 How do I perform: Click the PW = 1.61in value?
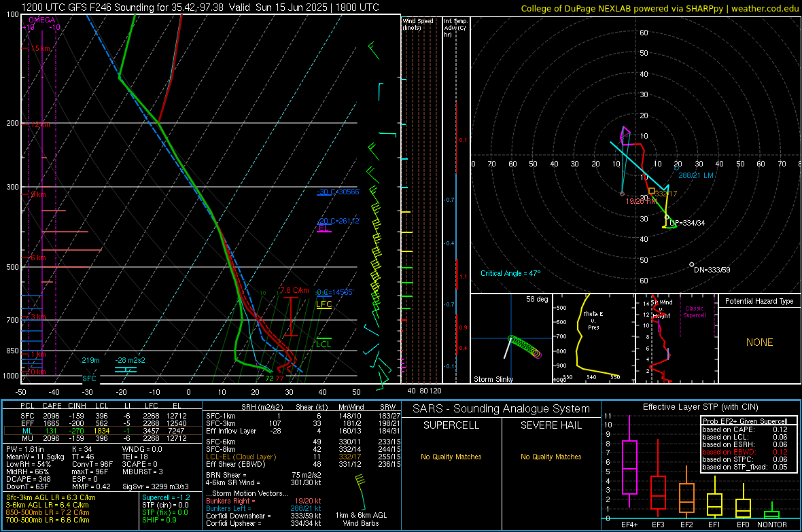point(26,449)
